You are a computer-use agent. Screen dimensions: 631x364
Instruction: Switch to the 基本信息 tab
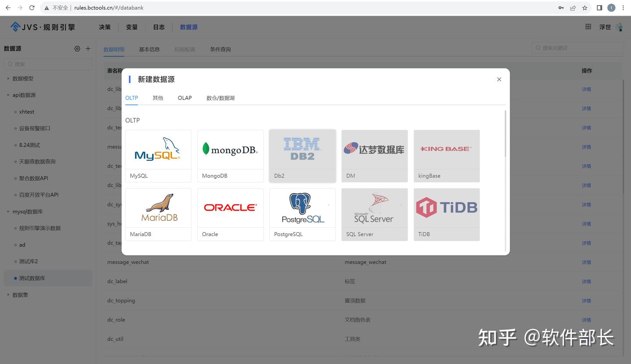click(149, 49)
